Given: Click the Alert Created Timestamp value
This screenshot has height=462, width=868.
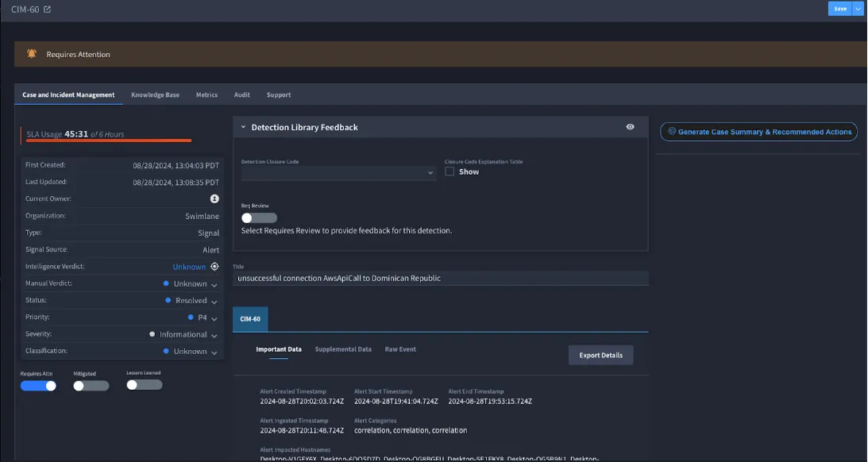Looking at the screenshot, I should point(302,401).
